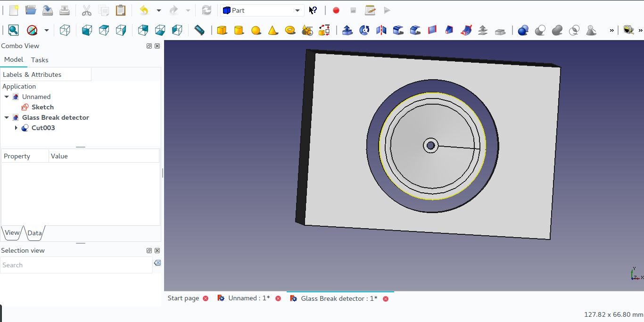Select the Revolve tool
Viewport: 644px width, 322px height.
coord(364,30)
